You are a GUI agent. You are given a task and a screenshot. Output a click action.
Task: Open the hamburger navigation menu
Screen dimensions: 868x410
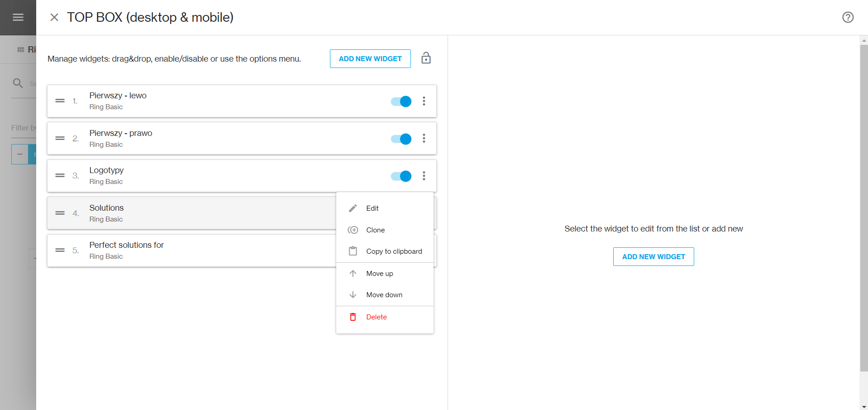pyautogui.click(x=18, y=17)
